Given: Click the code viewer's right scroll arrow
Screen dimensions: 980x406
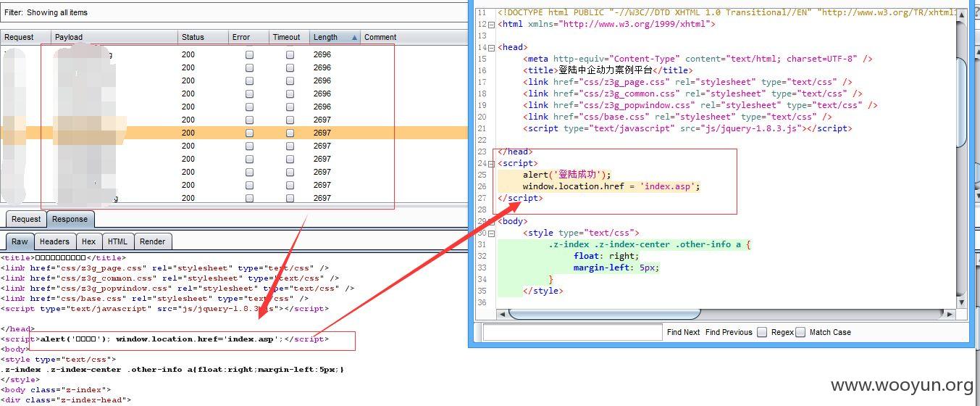Looking at the screenshot, I should (949, 314).
